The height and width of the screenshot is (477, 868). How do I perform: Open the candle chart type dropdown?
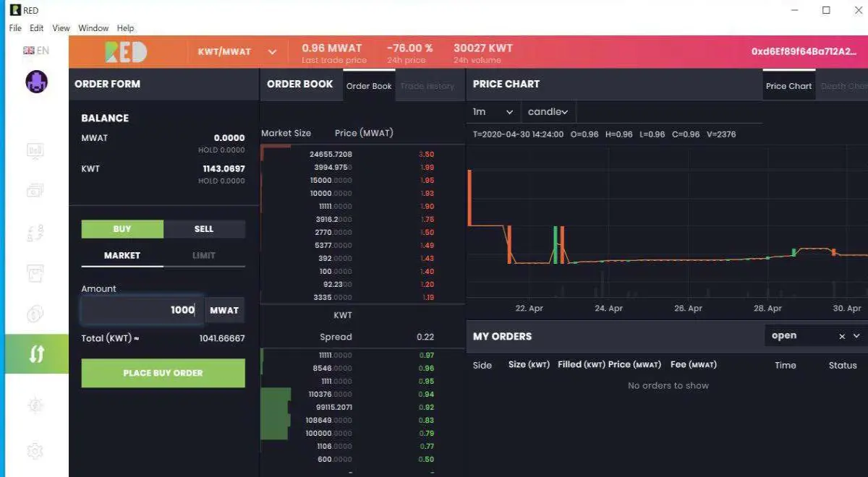(548, 112)
